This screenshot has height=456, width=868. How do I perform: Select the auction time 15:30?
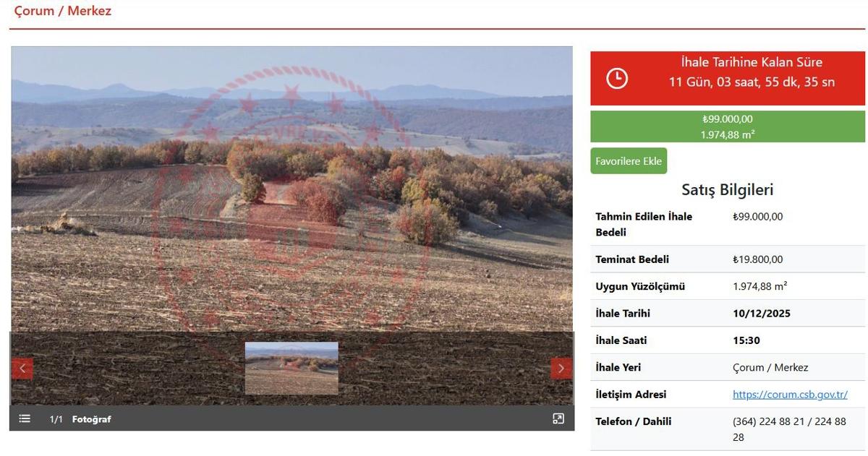click(x=746, y=340)
